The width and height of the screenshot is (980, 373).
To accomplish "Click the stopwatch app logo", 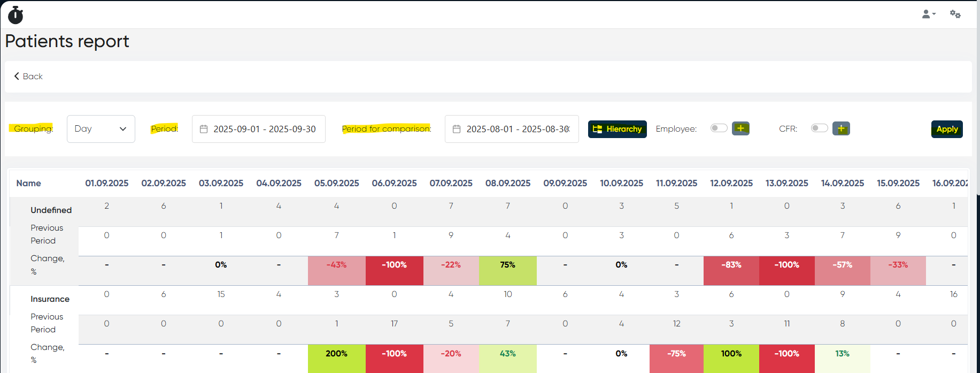I will [x=16, y=15].
